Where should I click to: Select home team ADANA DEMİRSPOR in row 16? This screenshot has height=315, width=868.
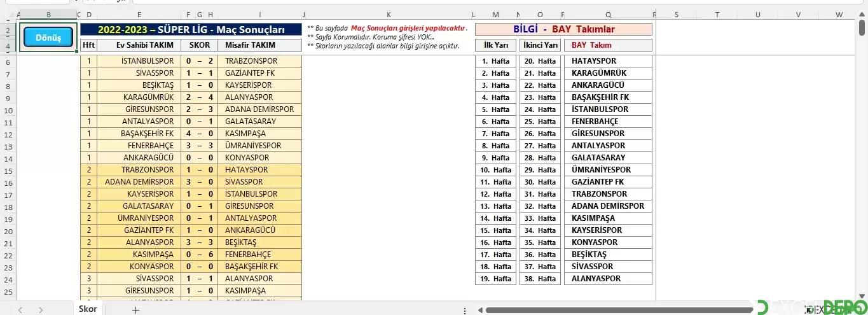point(139,182)
